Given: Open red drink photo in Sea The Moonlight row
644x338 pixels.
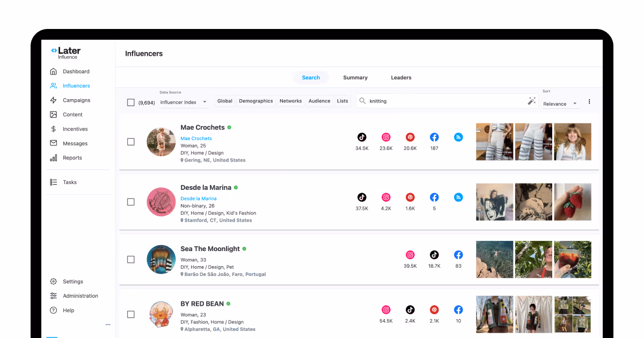Looking at the screenshot, I should pos(573,259).
